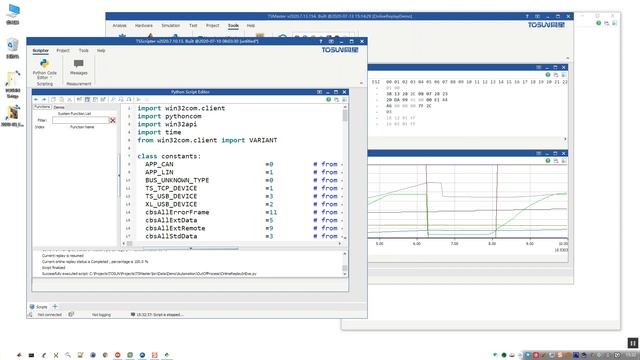This screenshot has width=640, height=360.
Task: Click the back arrow in Python Script Editor toolbar
Action: pos(36,99)
